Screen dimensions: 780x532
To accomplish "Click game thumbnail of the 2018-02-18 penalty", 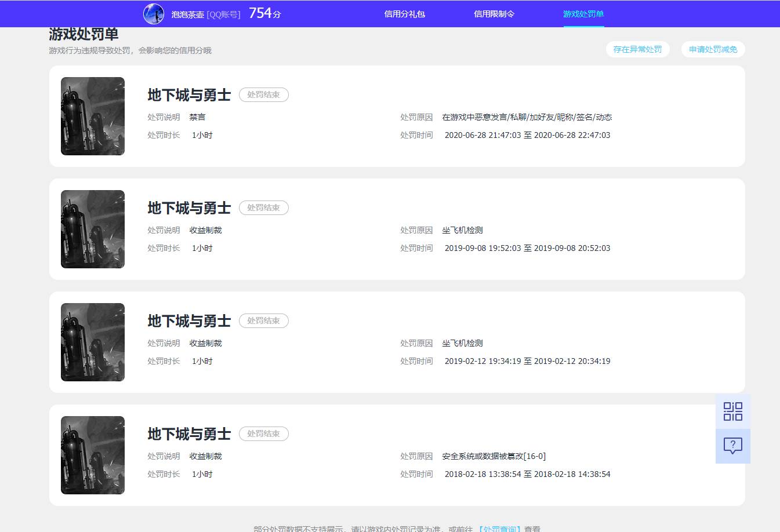I will click(93, 455).
